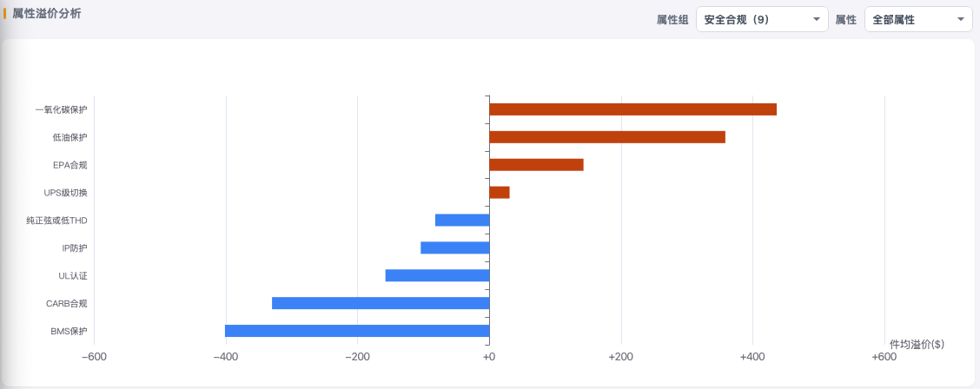Click the 一氧化碳保护 orange bar

(632, 109)
